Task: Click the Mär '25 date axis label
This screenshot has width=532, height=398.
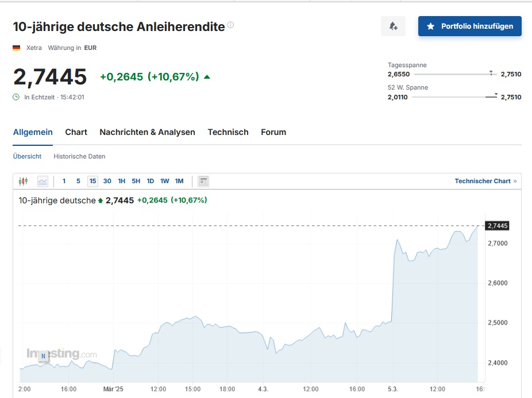Action: 113,389
